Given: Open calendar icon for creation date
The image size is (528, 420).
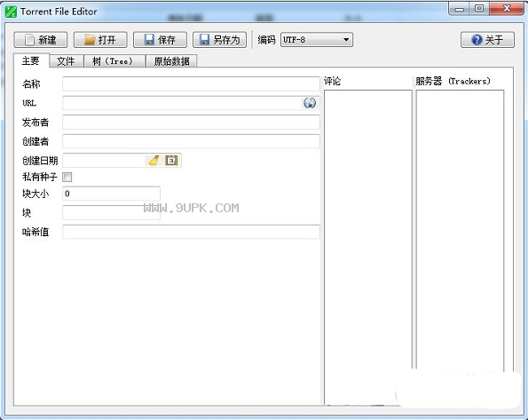Looking at the screenshot, I should pos(171,161).
